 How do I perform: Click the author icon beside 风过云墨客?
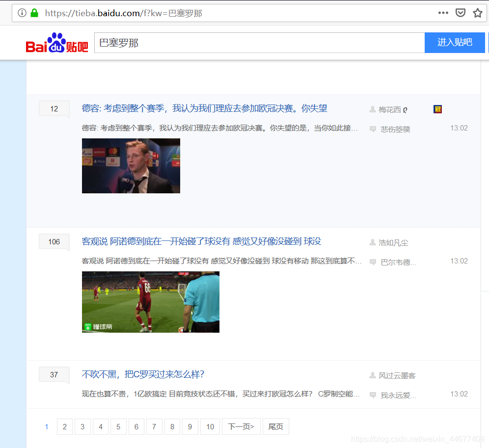(372, 375)
